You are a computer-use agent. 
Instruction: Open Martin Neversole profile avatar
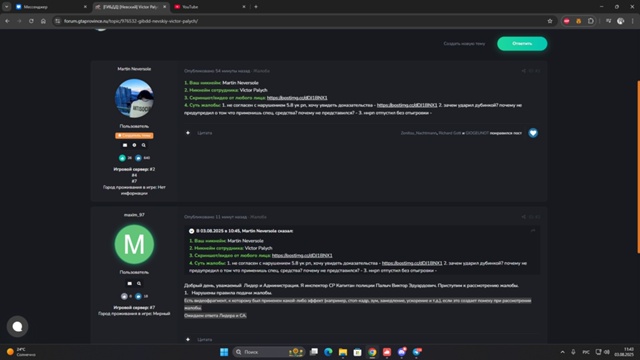[134, 98]
